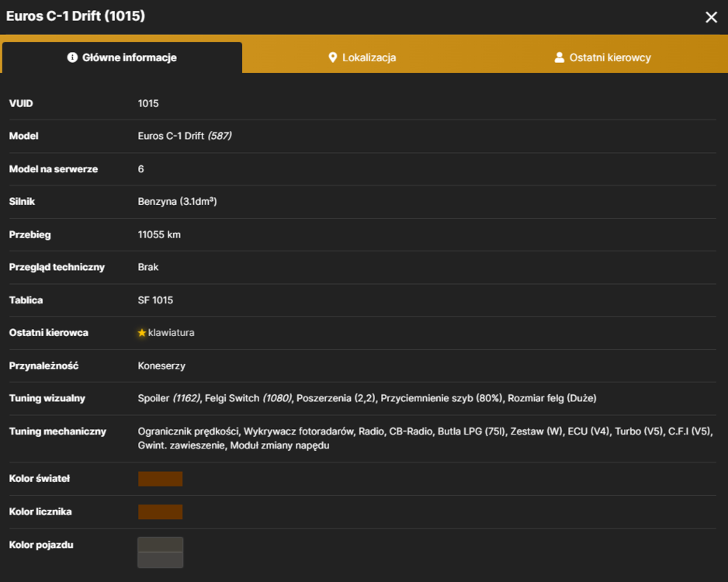
Task: Click the VUID value 1015
Action: pyautogui.click(x=148, y=103)
